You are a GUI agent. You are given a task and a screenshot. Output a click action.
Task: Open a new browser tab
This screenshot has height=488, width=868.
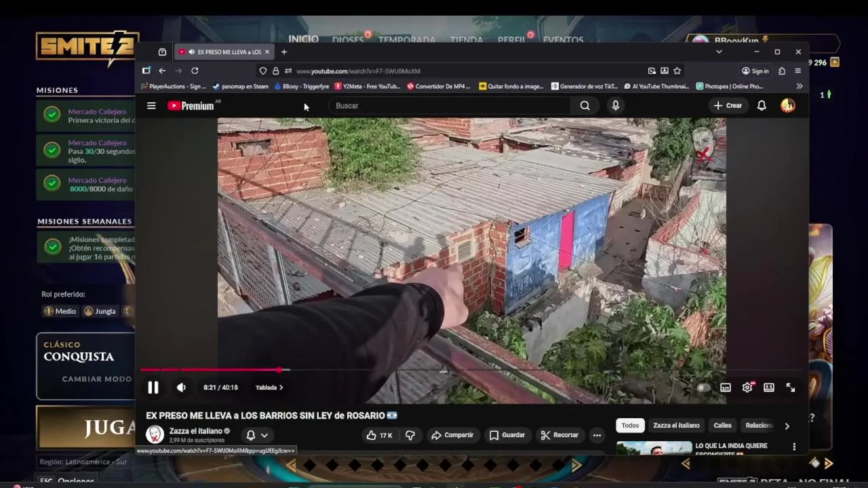284,52
